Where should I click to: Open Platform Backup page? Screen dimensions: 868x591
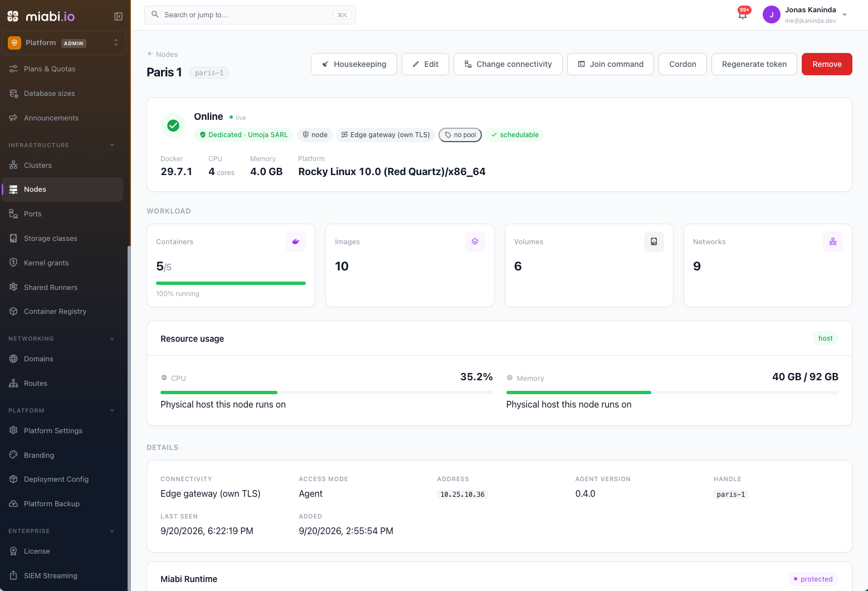[x=62, y=503]
